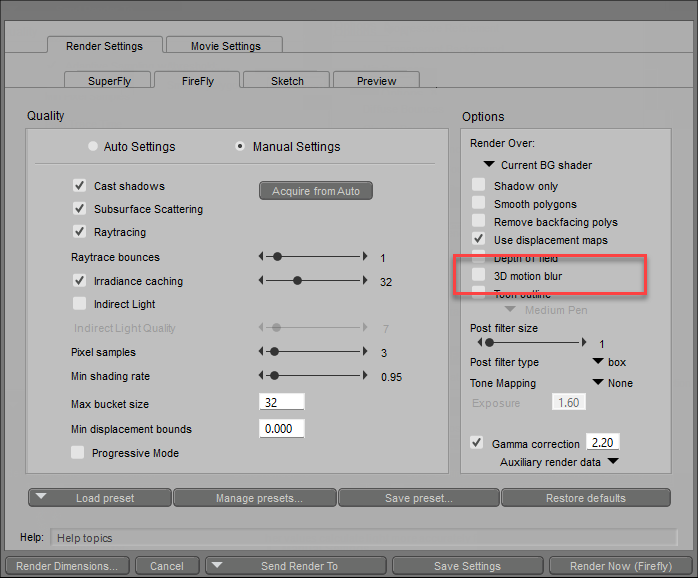This screenshot has width=698, height=578.
Task: Enable the 3D motion blur checkbox
Action: pyautogui.click(x=479, y=274)
